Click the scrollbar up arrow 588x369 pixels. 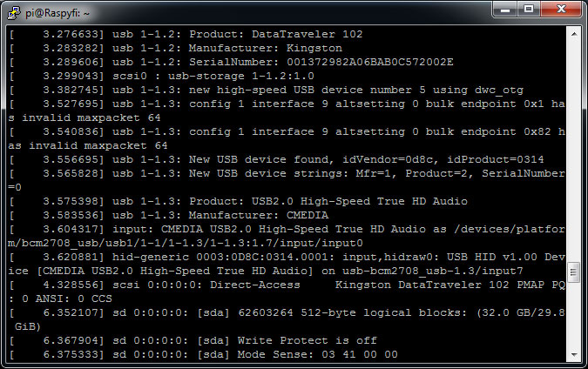574,34
